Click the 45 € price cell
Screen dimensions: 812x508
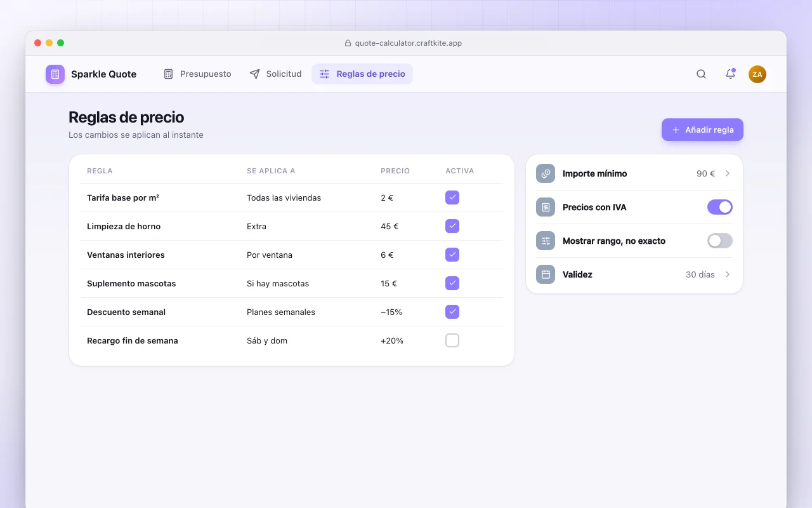click(390, 226)
